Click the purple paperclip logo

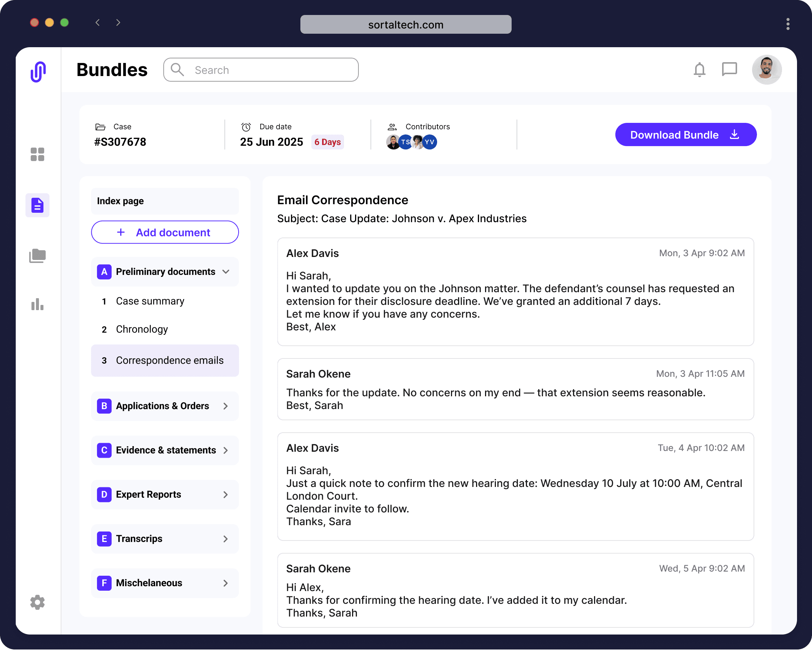[x=38, y=72]
